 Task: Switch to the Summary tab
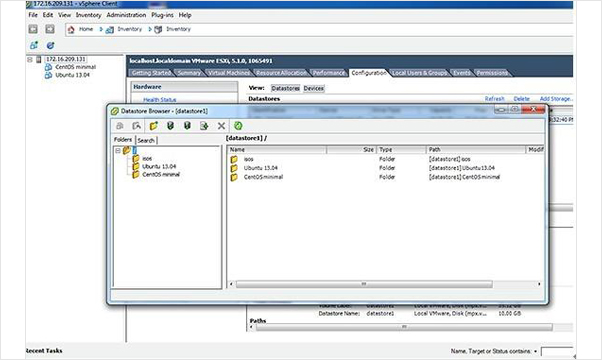[x=189, y=73]
